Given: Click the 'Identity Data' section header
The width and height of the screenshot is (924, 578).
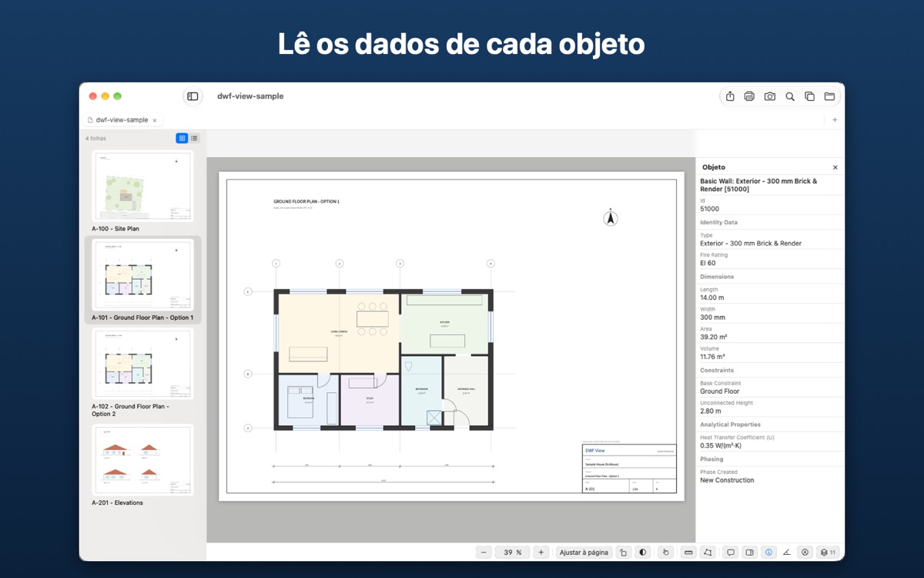Looking at the screenshot, I should click(x=718, y=223).
